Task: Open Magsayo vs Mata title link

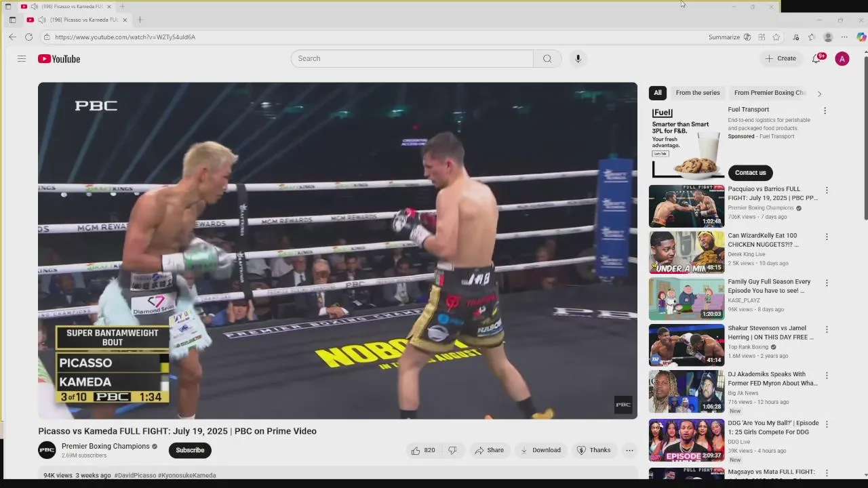Action: click(x=771, y=472)
